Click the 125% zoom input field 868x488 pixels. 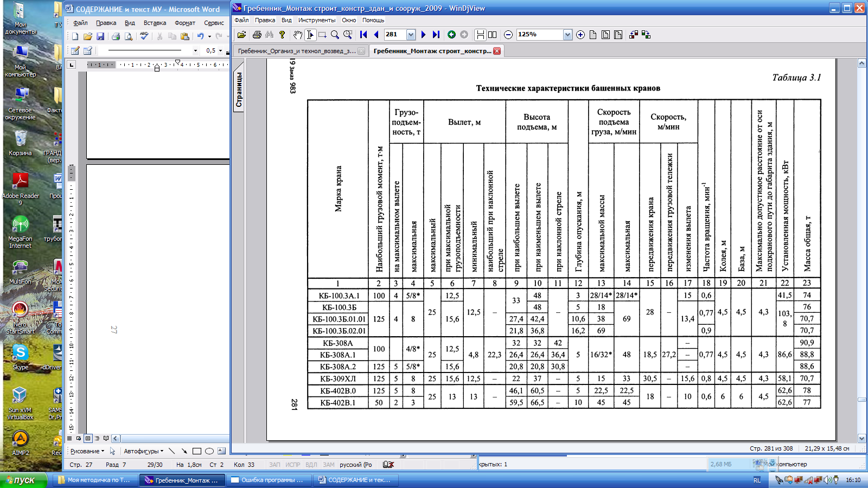coord(539,35)
